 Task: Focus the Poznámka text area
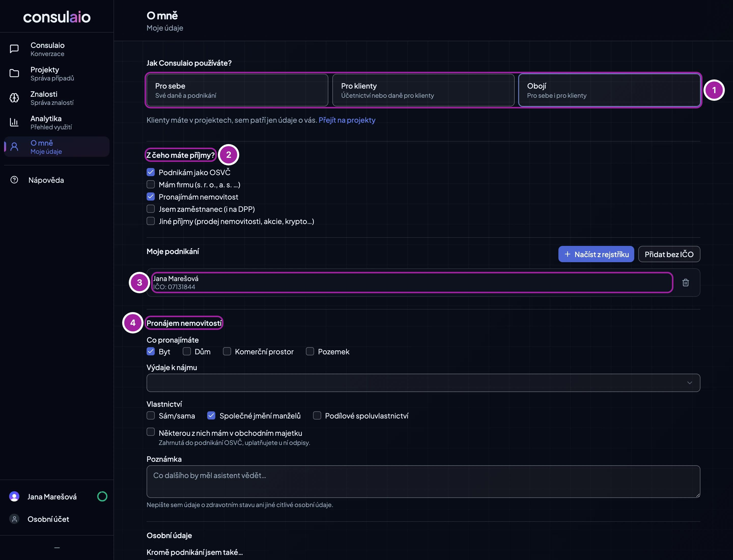423,482
